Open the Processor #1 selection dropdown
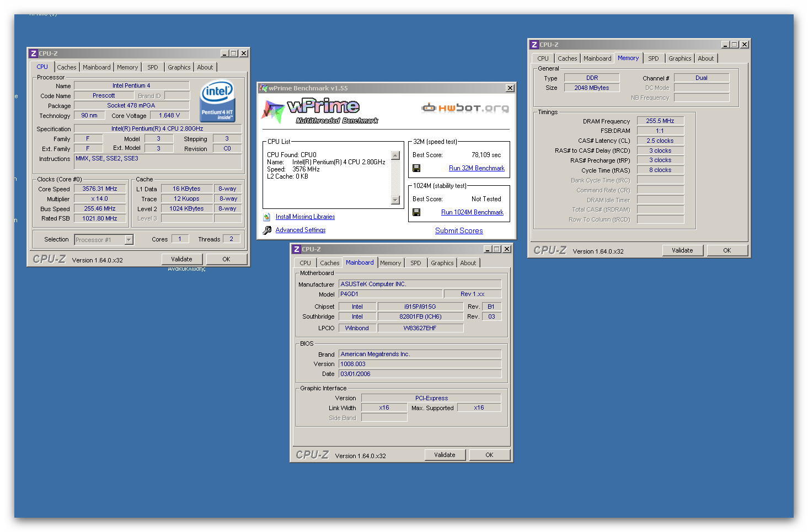This screenshot has width=808, height=532. (x=129, y=240)
